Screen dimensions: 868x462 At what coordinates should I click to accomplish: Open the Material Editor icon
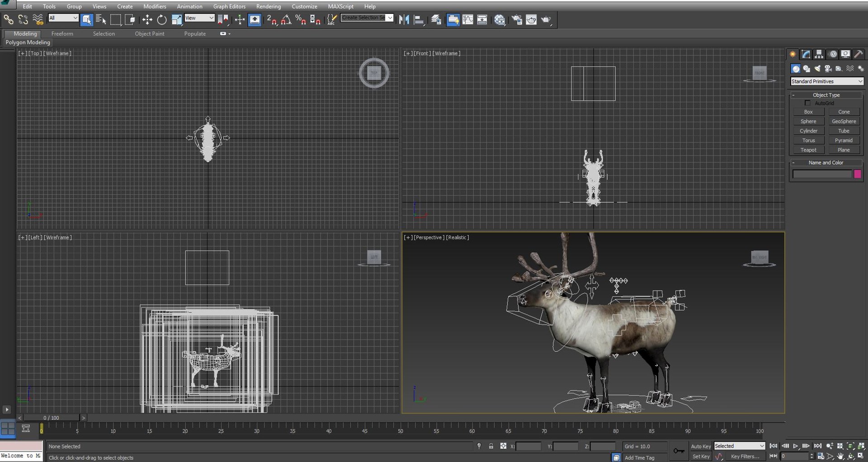[x=500, y=19]
